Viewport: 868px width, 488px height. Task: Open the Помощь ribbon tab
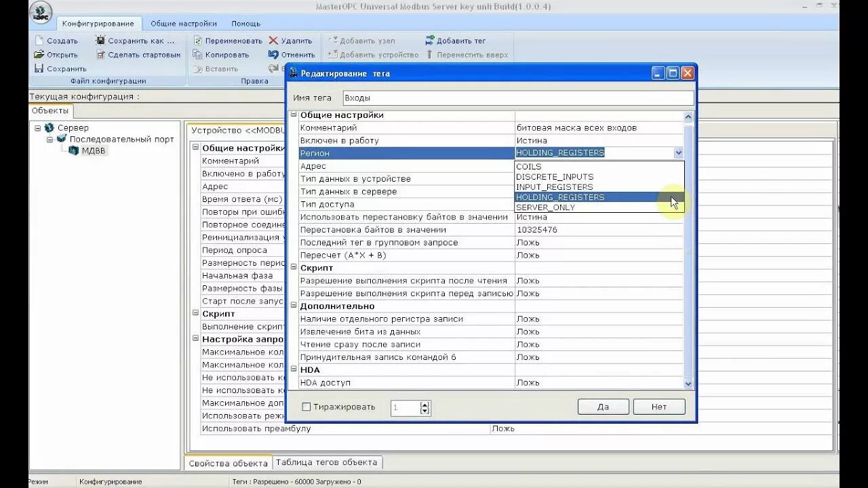click(x=245, y=24)
